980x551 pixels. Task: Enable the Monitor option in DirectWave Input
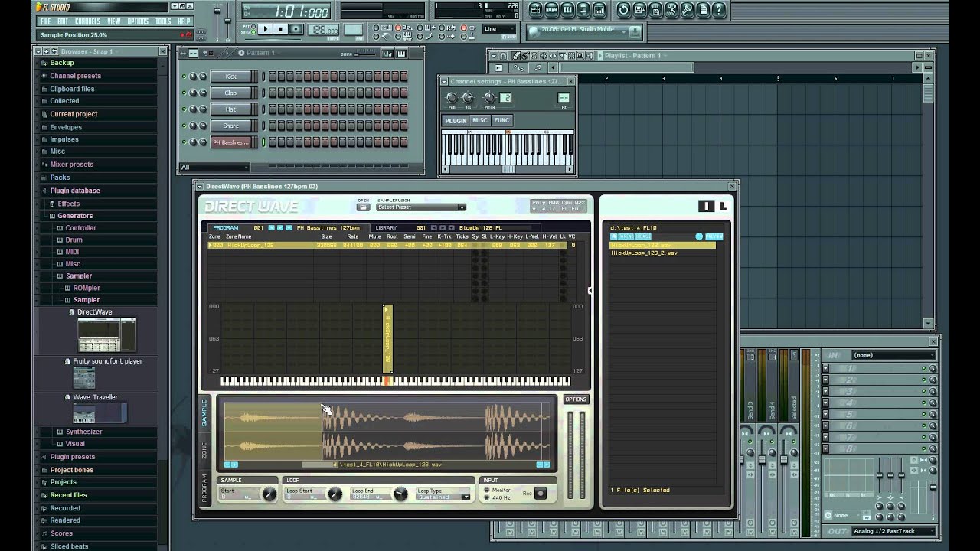487,490
